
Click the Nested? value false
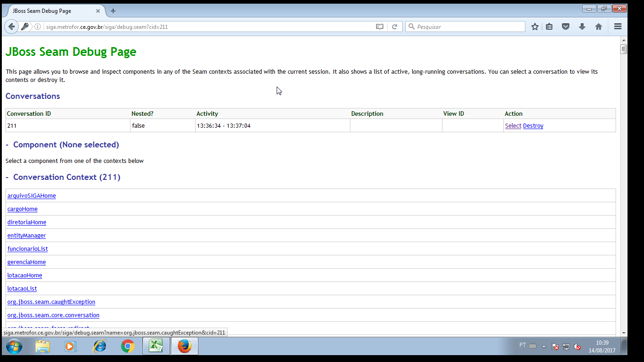pos(138,125)
